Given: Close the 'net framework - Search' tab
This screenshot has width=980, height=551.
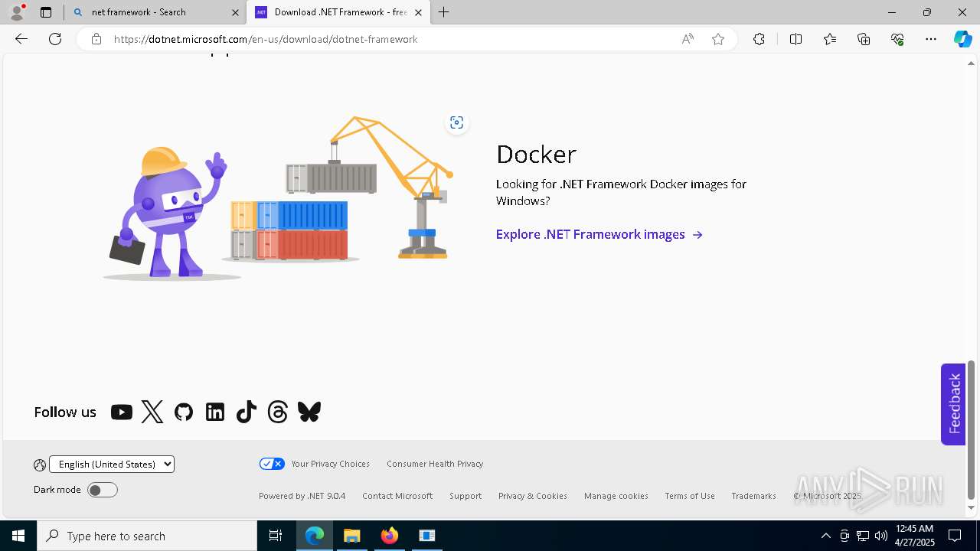Looking at the screenshot, I should [x=235, y=12].
